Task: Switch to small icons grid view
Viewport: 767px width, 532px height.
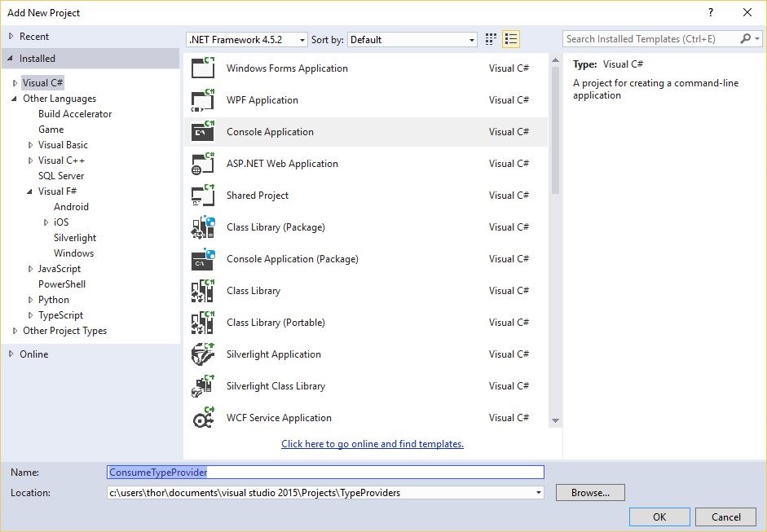Action: click(491, 39)
